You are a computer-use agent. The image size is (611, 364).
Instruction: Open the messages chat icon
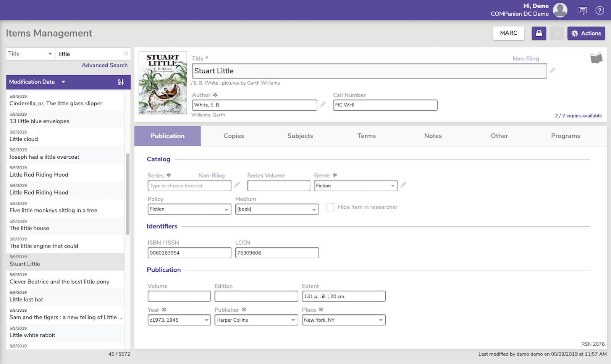(x=582, y=10)
